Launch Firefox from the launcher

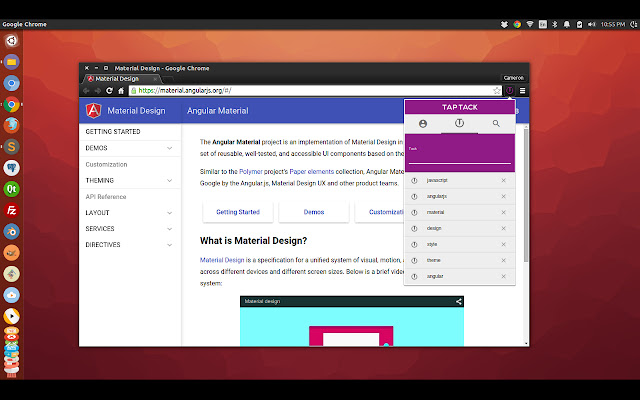click(11, 125)
